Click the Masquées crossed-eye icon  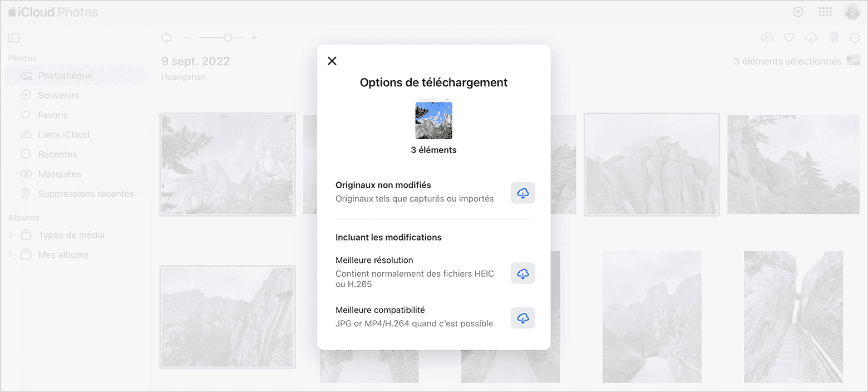26,174
